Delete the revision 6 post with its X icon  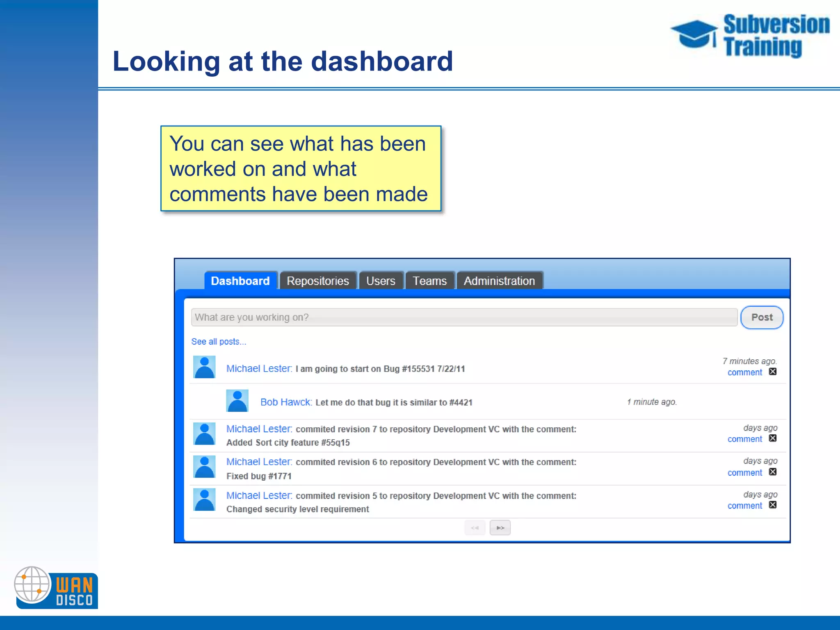(773, 472)
